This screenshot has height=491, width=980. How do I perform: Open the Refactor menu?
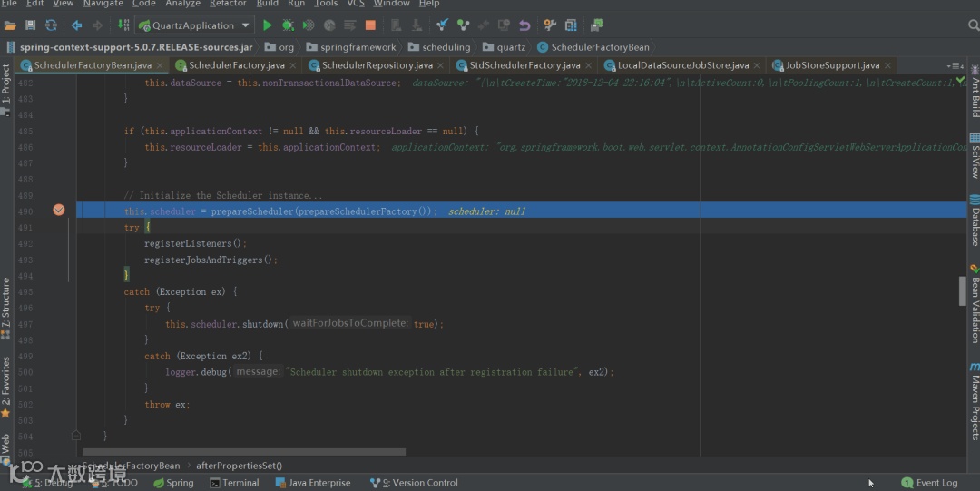(x=228, y=4)
